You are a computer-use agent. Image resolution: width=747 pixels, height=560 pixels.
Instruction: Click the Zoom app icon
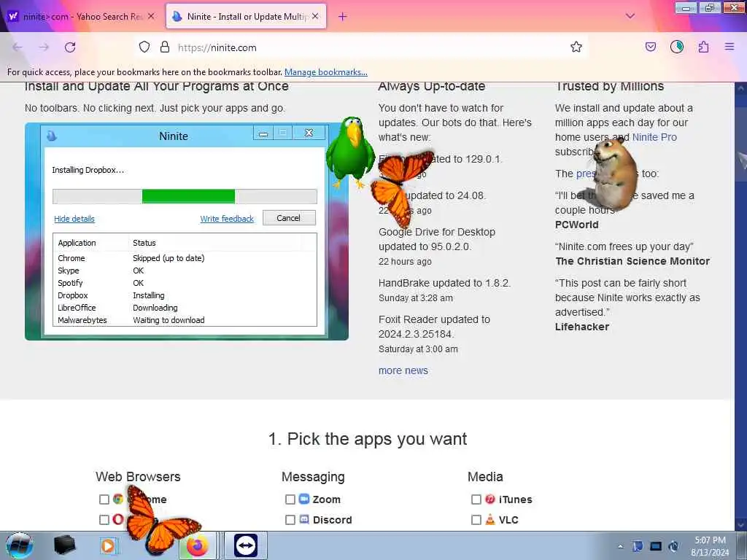[304, 499]
